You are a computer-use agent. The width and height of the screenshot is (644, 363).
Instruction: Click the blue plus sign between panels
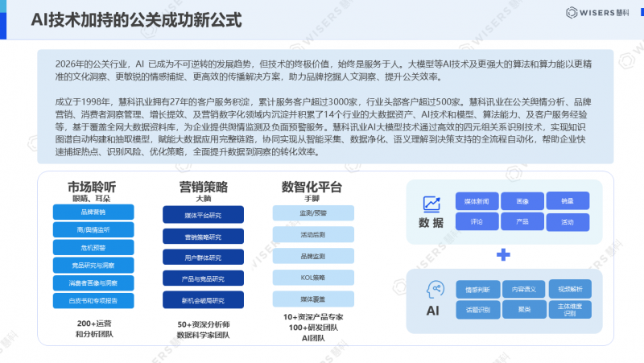point(503,255)
